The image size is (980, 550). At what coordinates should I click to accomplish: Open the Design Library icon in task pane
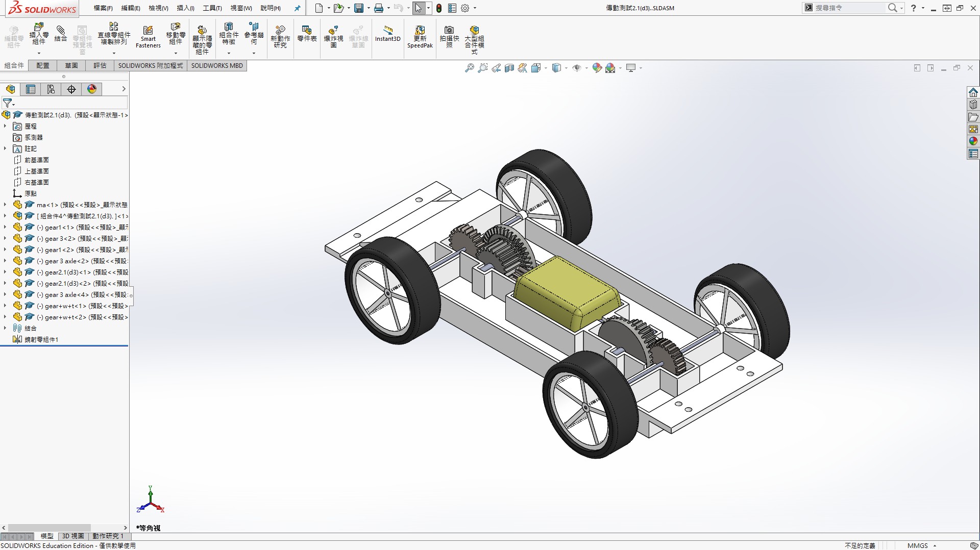(973, 105)
